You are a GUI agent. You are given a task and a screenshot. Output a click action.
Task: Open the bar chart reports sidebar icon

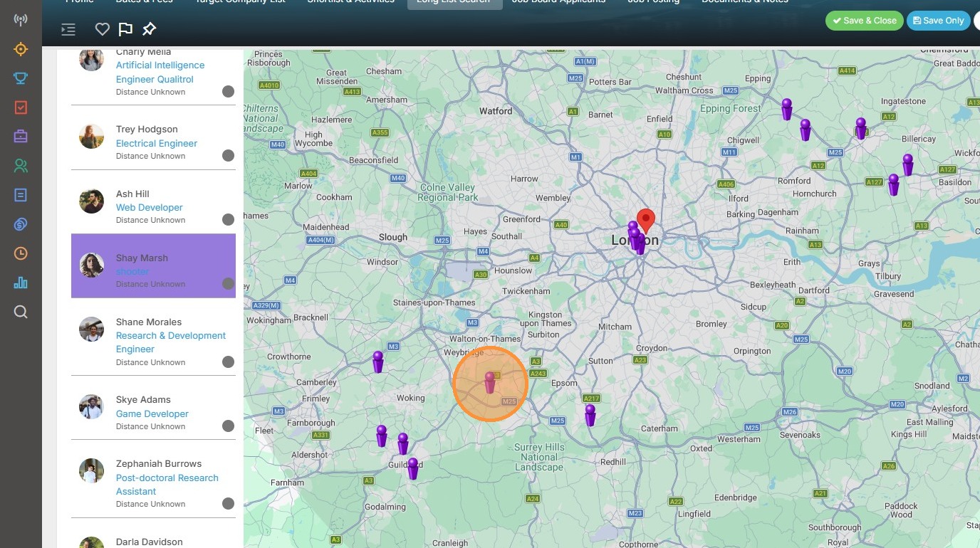(21, 283)
